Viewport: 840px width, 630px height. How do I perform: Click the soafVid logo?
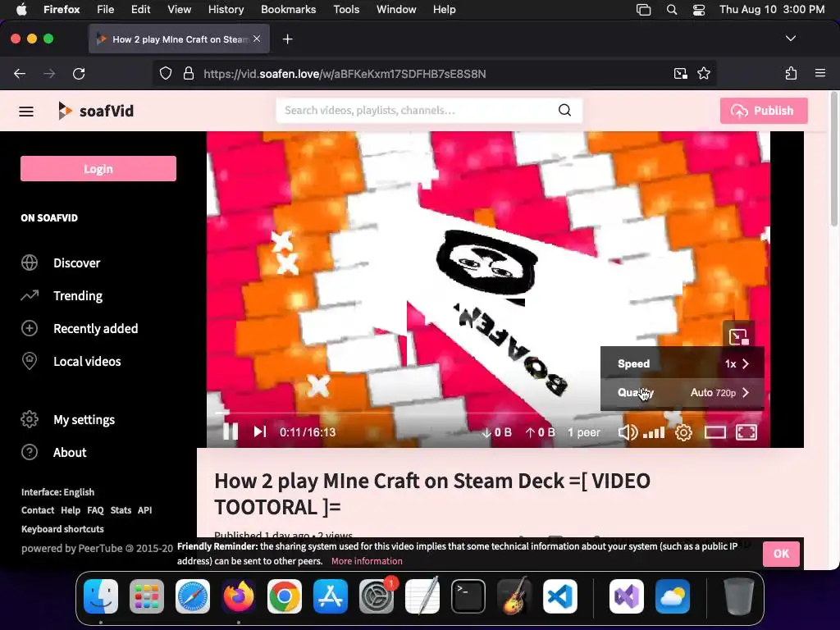pyautogui.click(x=96, y=111)
